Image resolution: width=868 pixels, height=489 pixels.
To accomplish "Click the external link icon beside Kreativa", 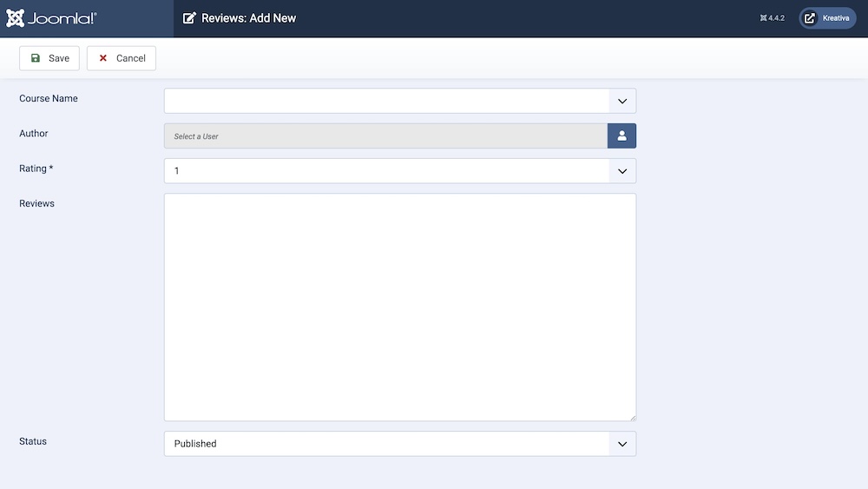I will 810,18.
